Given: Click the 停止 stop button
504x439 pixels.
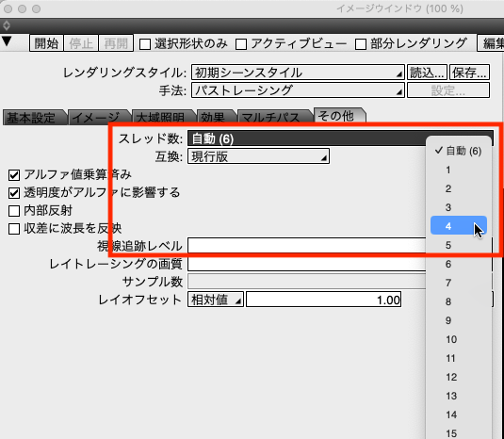Looking at the screenshot, I should pyautogui.click(x=81, y=43).
